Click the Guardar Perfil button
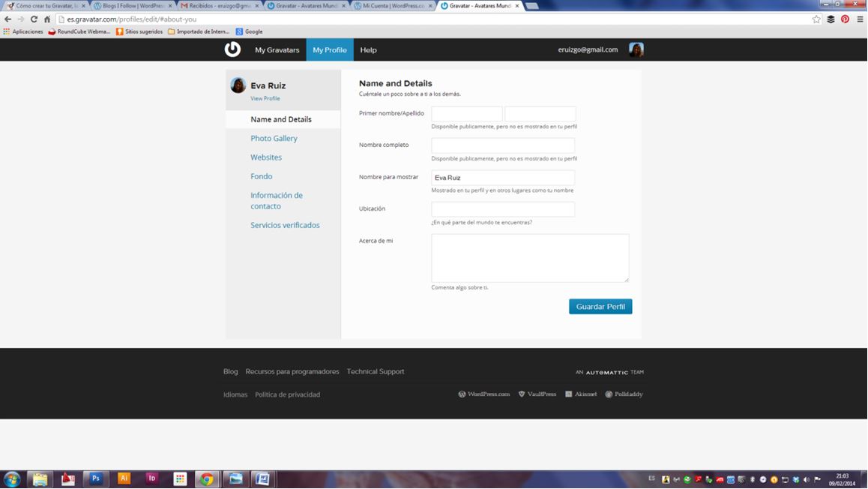Viewport: 868px width, 489px height. click(x=600, y=307)
